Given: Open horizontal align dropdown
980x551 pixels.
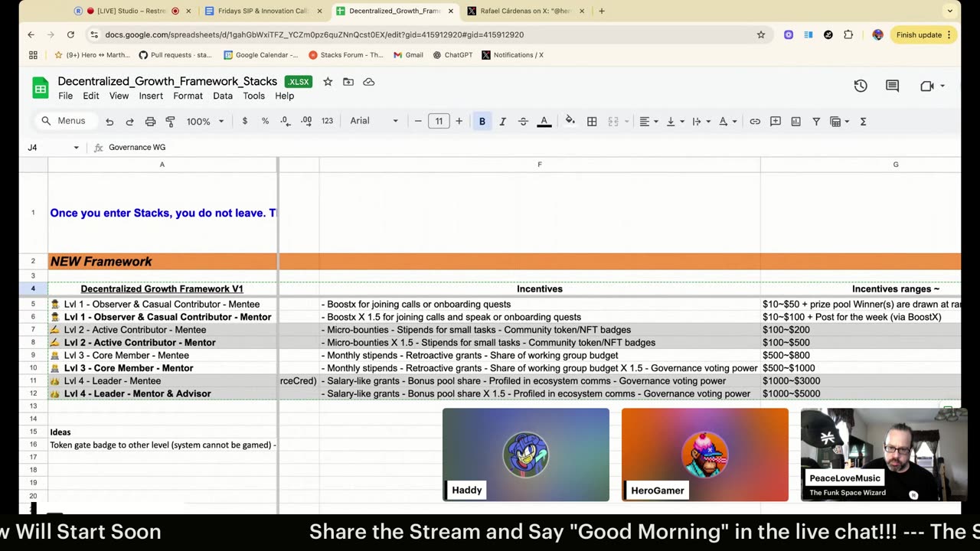Looking at the screenshot, I should pyautogui.click(x=648, y=121).
